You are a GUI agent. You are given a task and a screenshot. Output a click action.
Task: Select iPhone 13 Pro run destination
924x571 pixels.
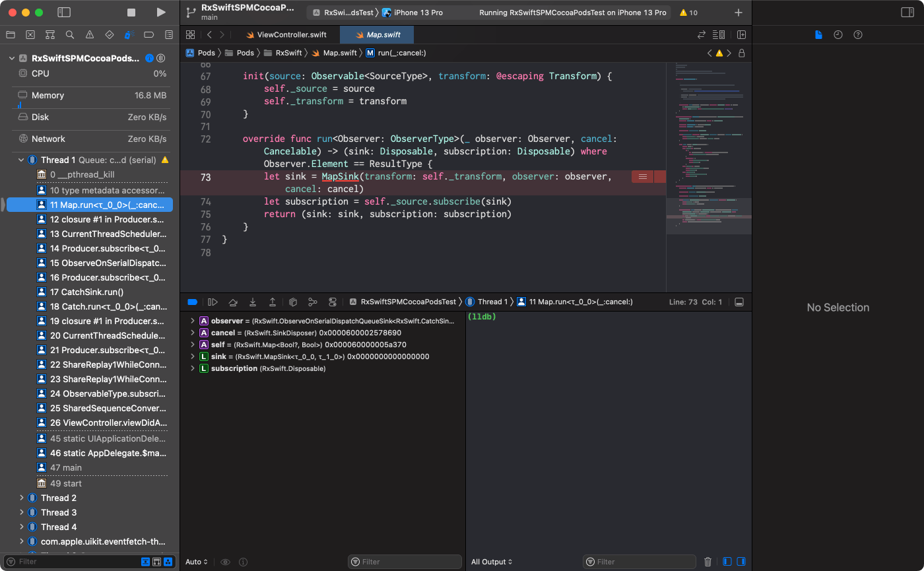412,13
